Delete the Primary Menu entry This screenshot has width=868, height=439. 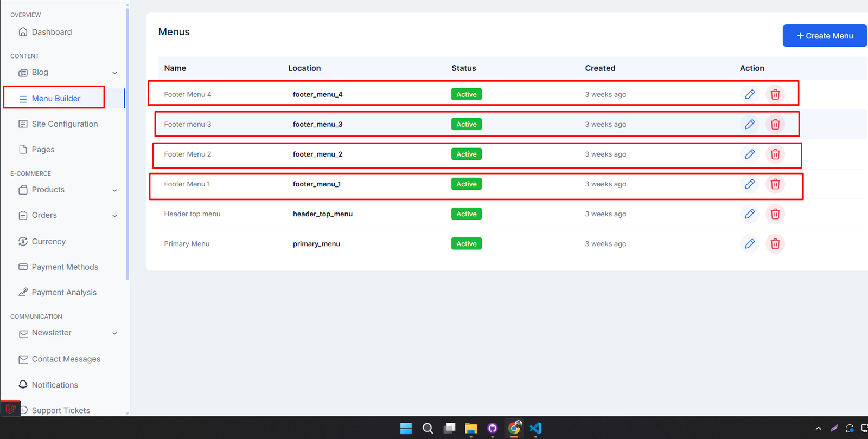[x=775, y=244]
